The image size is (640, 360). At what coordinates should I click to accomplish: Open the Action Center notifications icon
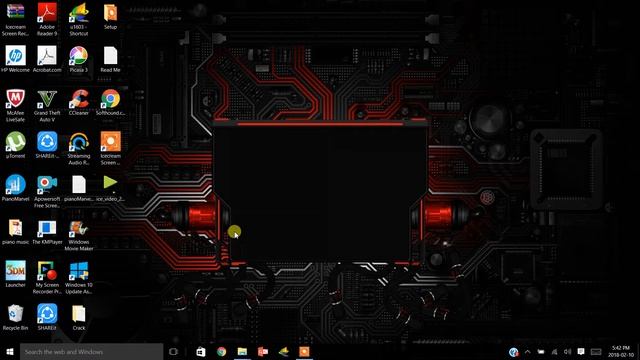pos(581,352)
